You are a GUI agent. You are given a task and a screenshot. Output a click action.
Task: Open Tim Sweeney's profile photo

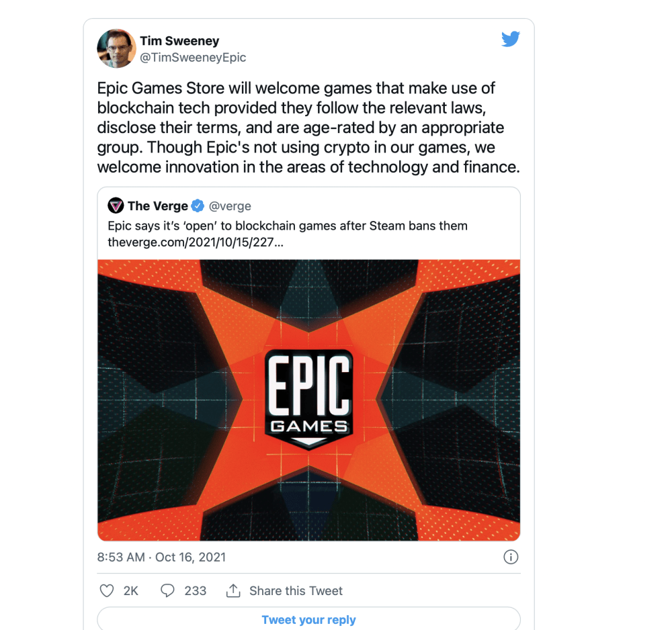tap(116, 48)
